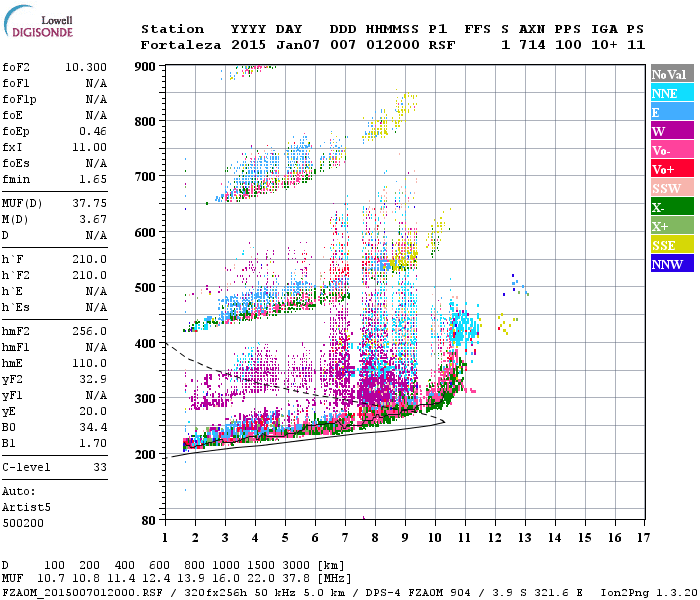Click the W purple legend swatch
The image size is (700, 600).
tap(672, 131)
